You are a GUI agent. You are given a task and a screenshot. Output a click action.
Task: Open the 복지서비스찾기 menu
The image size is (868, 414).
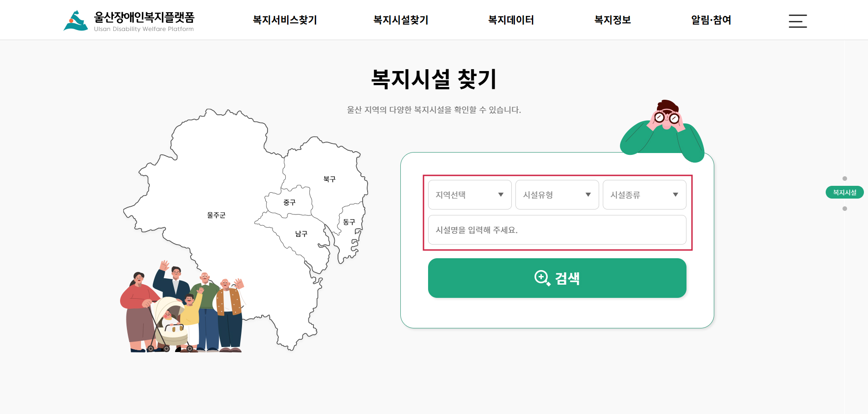285,20
